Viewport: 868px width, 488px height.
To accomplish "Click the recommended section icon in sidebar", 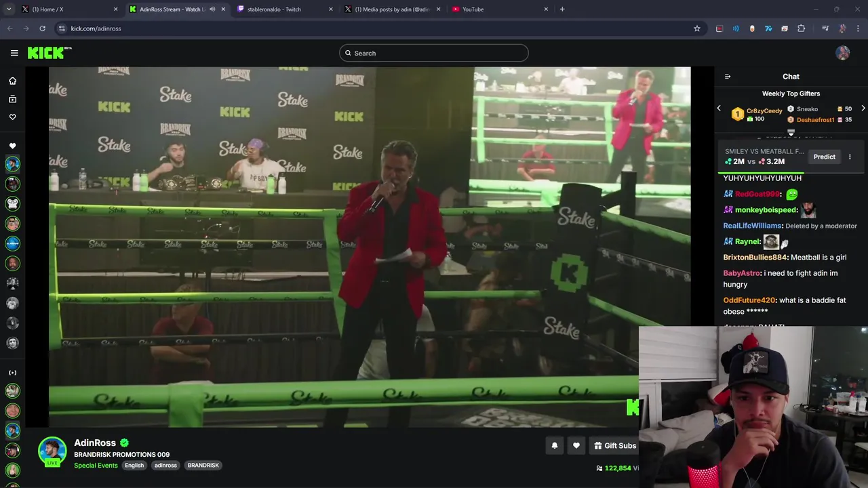I will point(12,372).
